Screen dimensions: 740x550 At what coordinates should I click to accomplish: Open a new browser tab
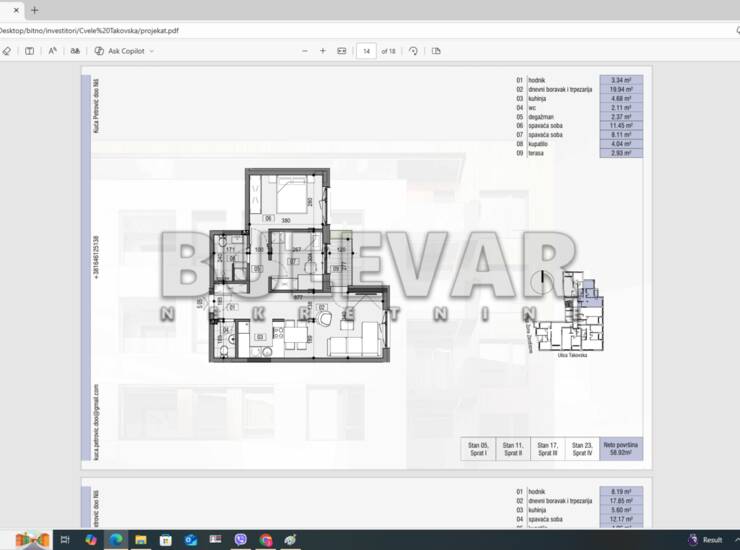pyautogui.click(x=35, y=10)
